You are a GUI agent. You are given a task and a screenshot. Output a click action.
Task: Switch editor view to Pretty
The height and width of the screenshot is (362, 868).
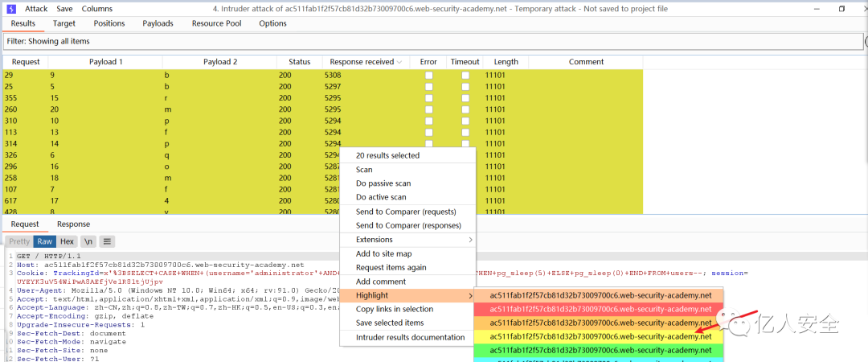(x=19, y=241)
